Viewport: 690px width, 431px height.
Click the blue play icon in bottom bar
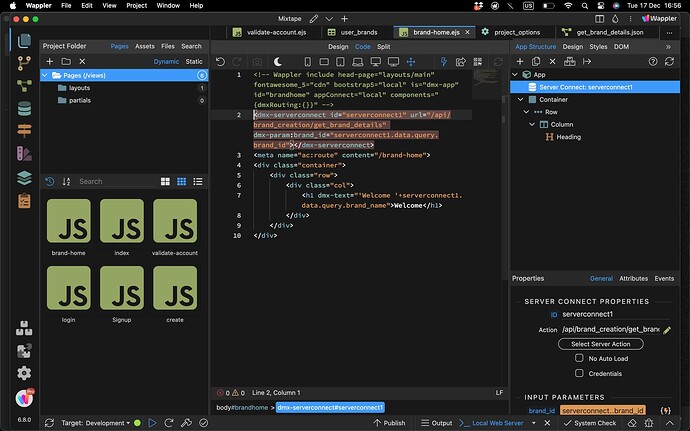coord(152,423)
